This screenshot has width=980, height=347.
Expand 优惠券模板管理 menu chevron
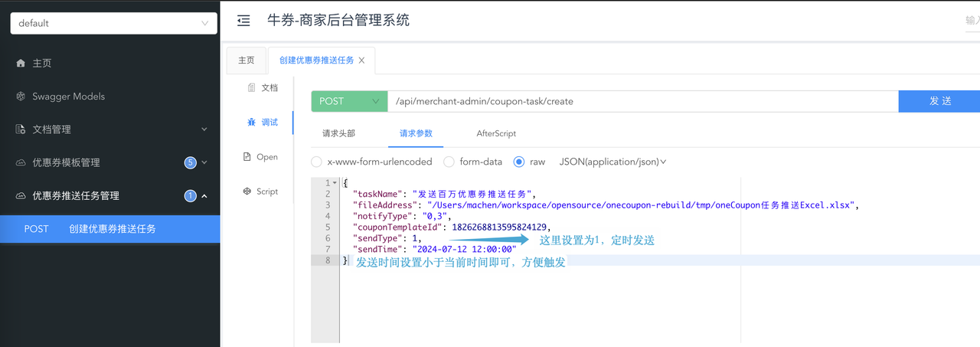(x=204, y=162)
